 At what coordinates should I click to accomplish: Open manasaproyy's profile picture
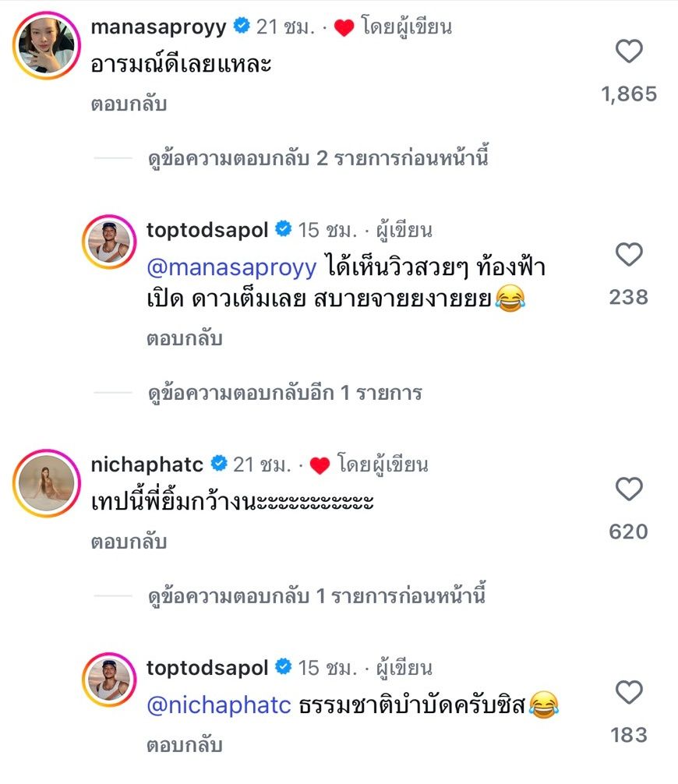[x=45, y=45]
